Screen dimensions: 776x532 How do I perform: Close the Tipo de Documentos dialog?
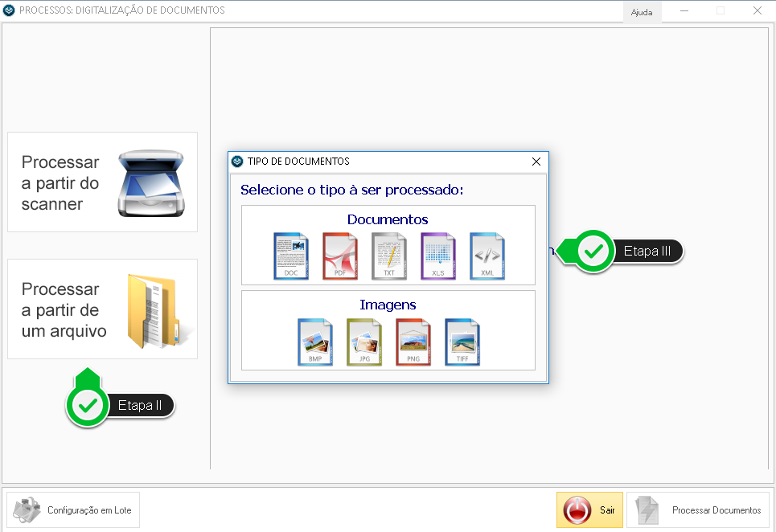[x=536, y=162]
